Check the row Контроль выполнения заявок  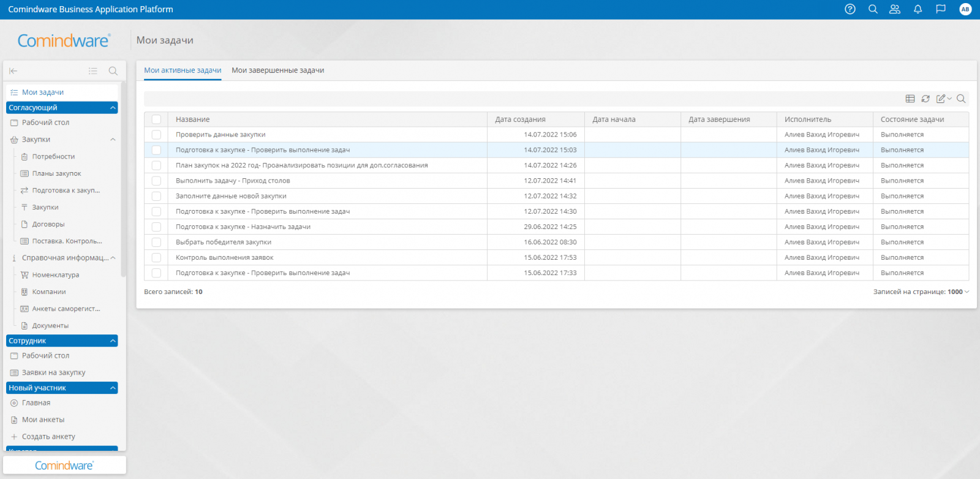(156, 257)
